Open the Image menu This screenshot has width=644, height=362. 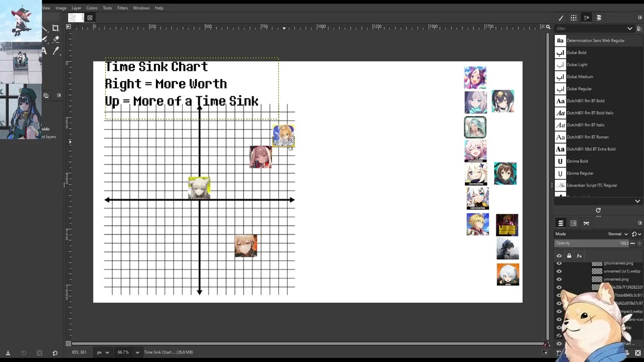(x=61, y=8)
